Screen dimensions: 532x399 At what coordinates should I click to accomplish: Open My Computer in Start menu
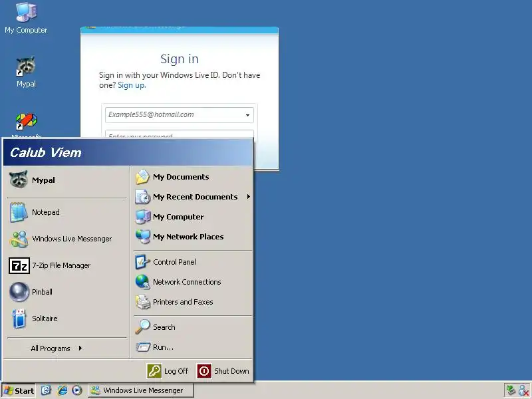[193, 217]
